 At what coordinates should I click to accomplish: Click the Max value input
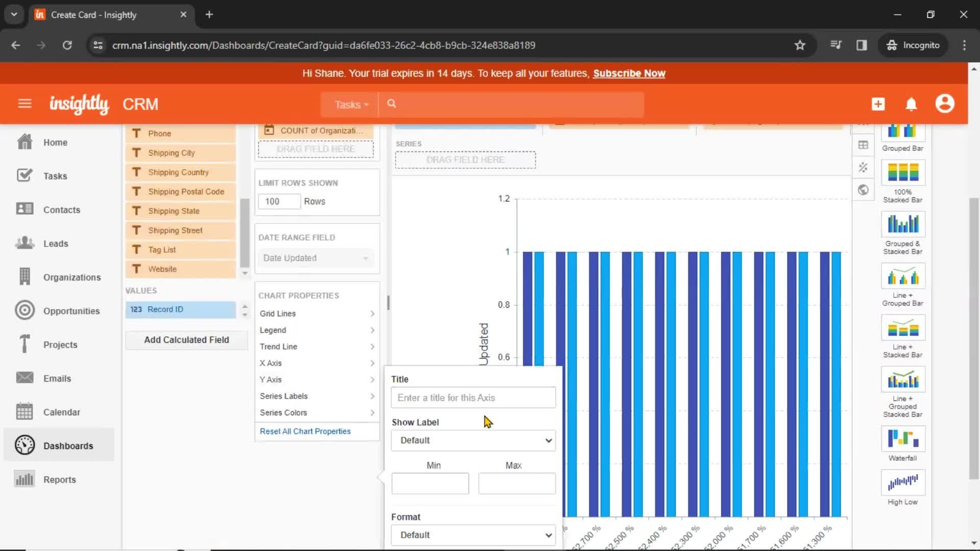pos(517,483)
